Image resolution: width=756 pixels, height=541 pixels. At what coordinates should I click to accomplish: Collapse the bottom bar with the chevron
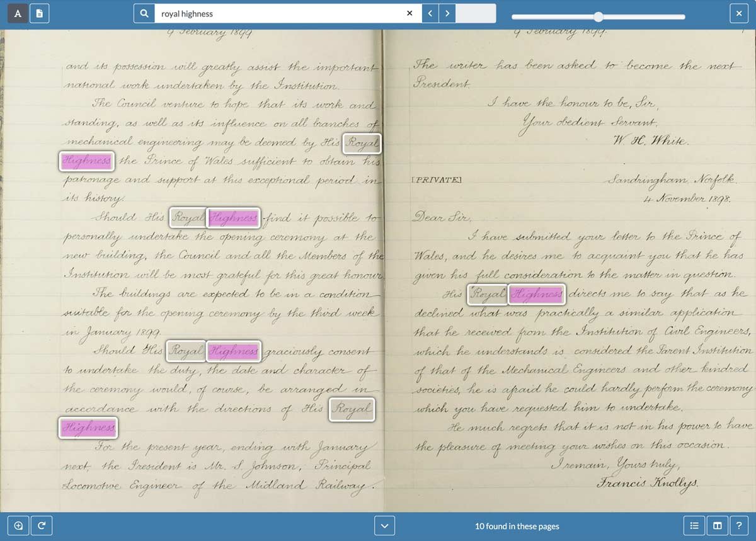tap(384, 525)
